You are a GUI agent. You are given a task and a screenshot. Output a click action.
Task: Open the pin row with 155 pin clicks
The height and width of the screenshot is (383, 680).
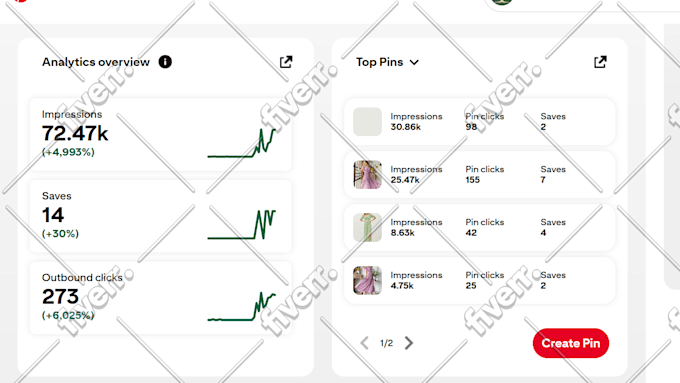pos(480,175)
